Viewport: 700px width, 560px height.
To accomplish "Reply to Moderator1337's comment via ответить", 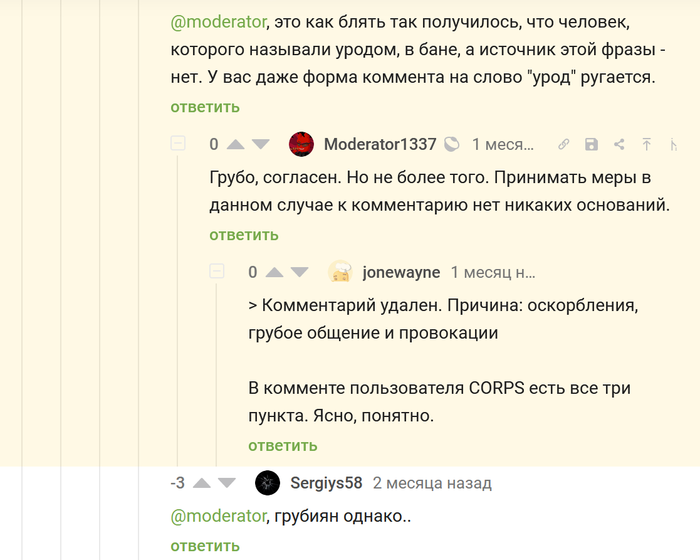I will pos(244,235).
